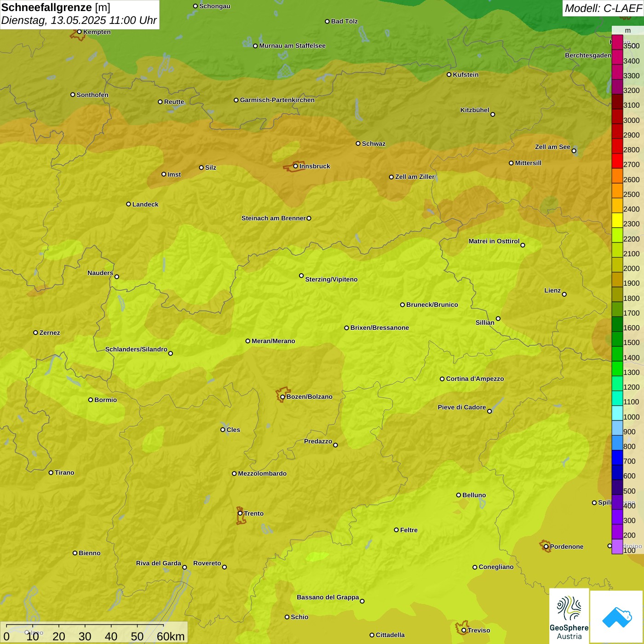This screenshot has height=644, width=644.
Task: Pick the 1000 light cyan legend swatch
Action: tap(617, 413)
